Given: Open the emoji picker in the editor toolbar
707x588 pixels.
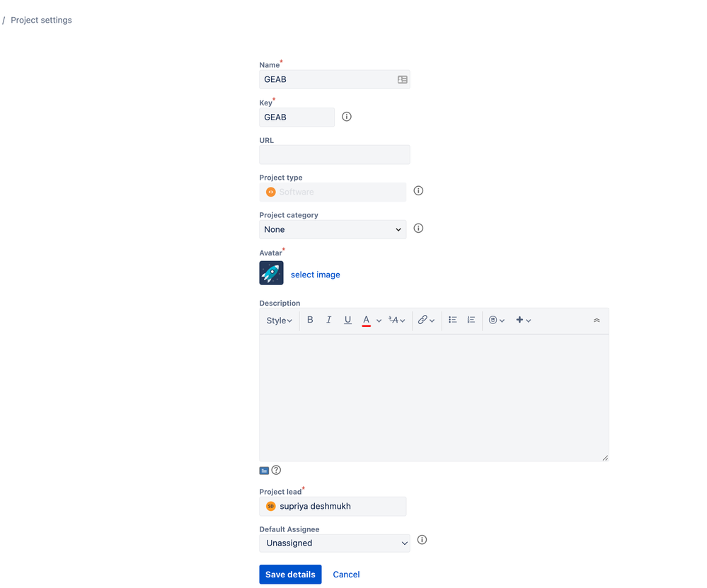Looking at the screenshot, I should (493, 320).
